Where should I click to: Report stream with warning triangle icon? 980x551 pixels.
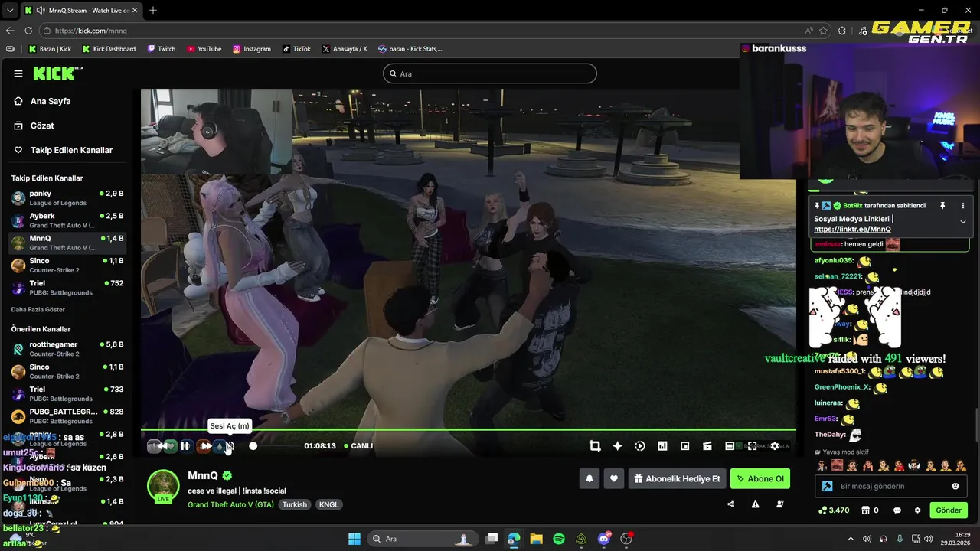[755, 504]
